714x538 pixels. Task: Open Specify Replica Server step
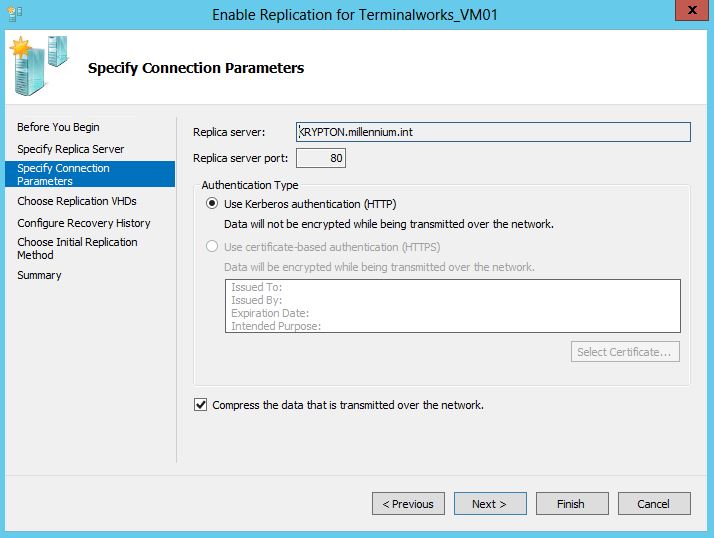click(x=71, y=149)
